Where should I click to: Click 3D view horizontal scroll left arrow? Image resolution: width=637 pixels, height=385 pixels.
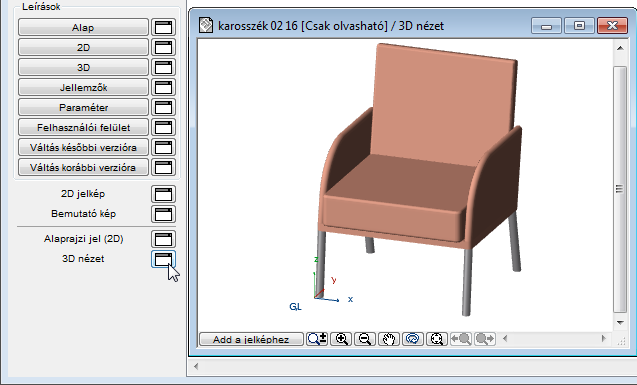505,339
